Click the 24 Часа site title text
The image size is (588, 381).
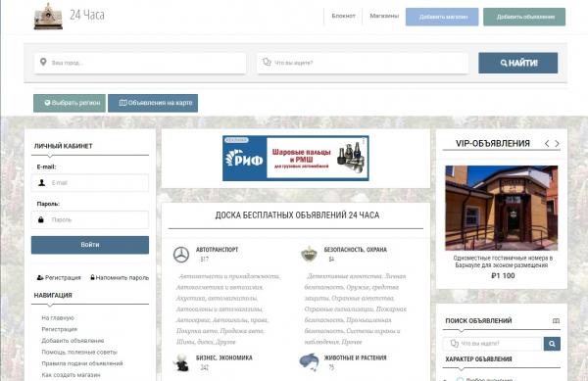[87, 15]
